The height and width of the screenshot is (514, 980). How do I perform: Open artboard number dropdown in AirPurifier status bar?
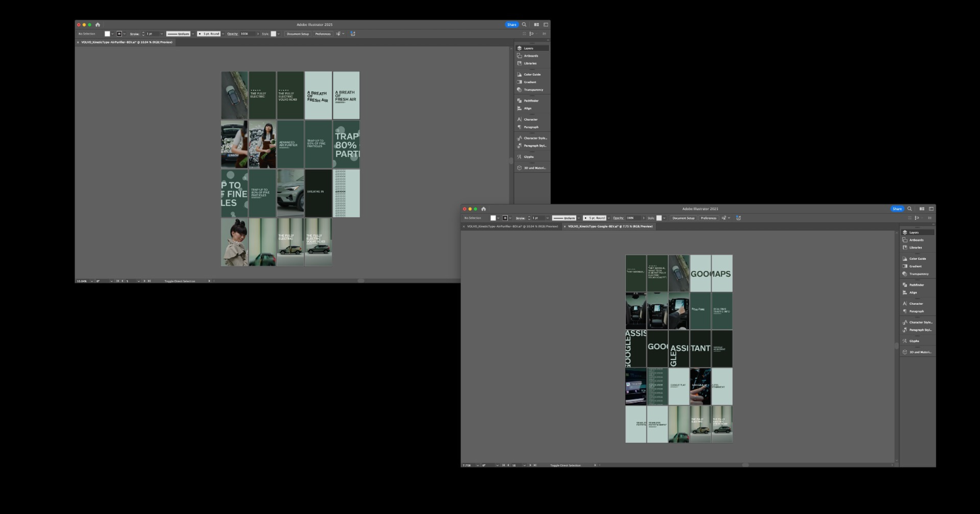point(138,281)
